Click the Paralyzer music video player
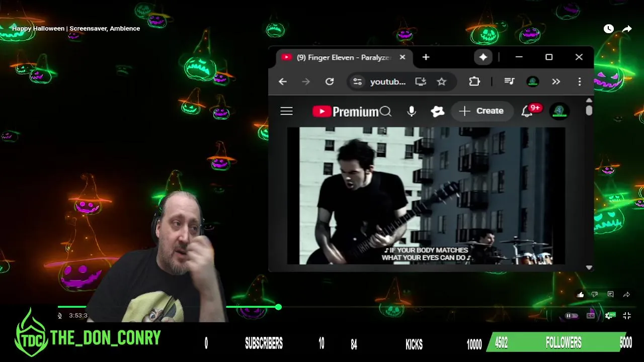The height and width of the screenshot is (362, 644). [x=426, y=196]
